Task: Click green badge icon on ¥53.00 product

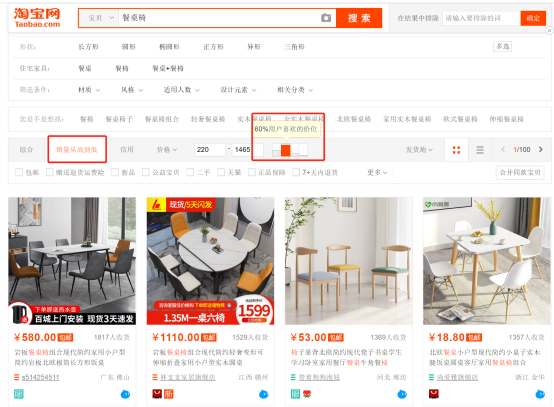Action: click(x=295, y=394)
